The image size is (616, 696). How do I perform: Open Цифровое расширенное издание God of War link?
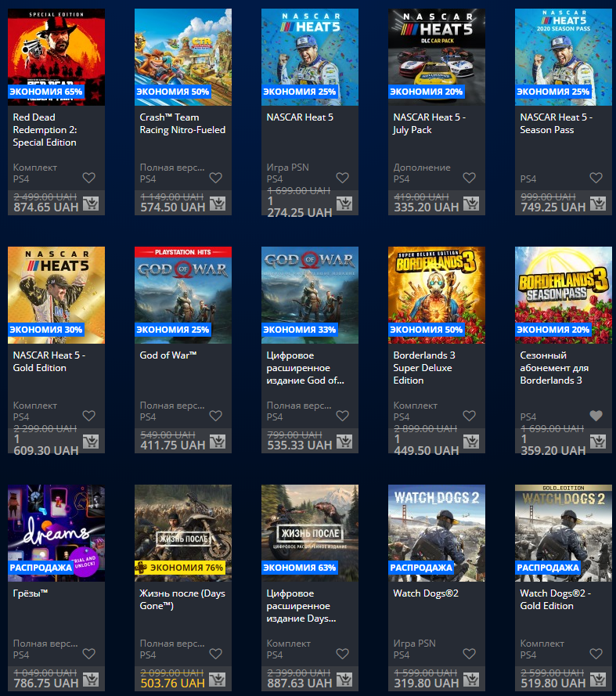[x=305, y=368]
